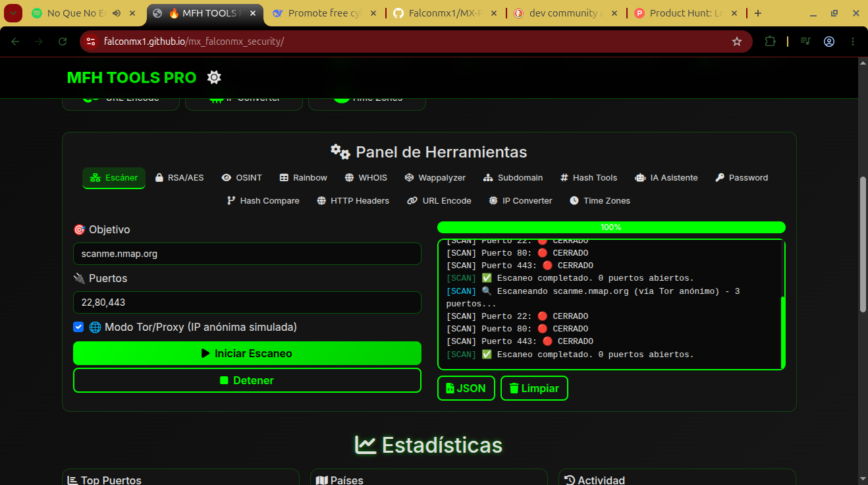This screenshot has width=868, height=485.
Task: Open the Hash Compare tab
Action: click(263, 201)
